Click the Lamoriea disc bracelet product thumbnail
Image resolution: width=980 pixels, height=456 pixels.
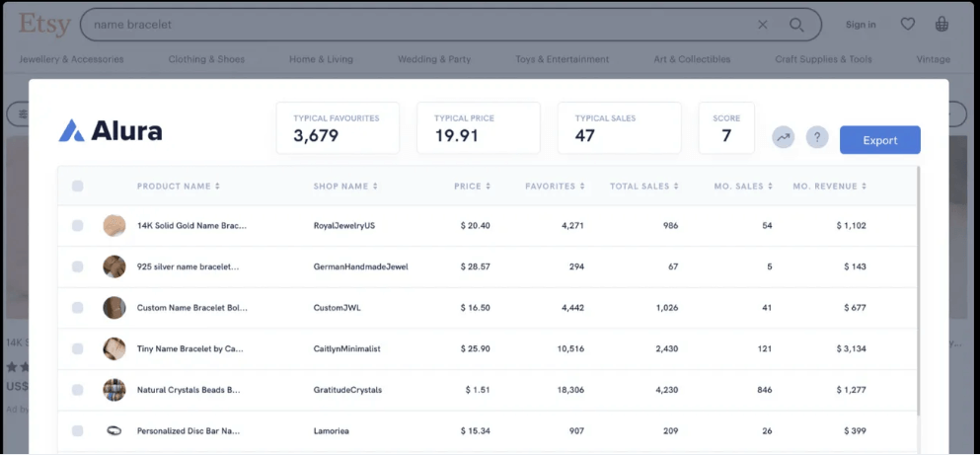coord(114,430)
